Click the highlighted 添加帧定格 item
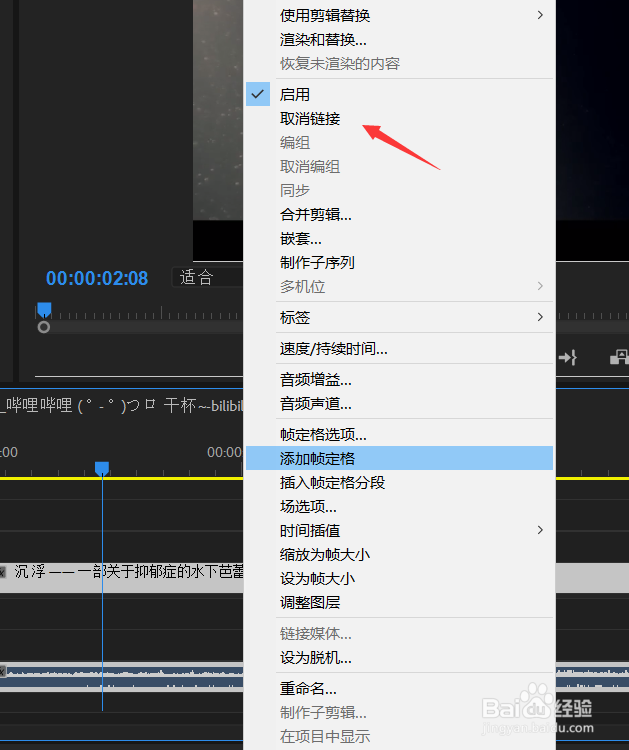Viewport: 629px width, 750px height. click(x=399, y=458)
